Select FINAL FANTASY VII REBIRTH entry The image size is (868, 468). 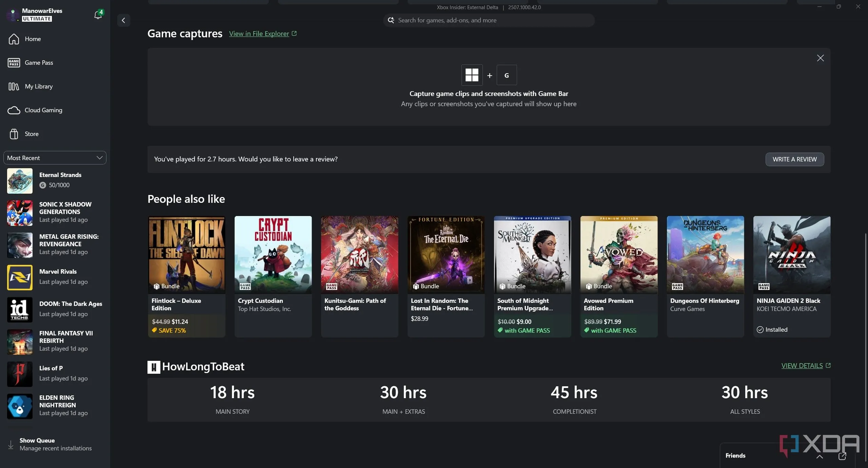[55, 342]
